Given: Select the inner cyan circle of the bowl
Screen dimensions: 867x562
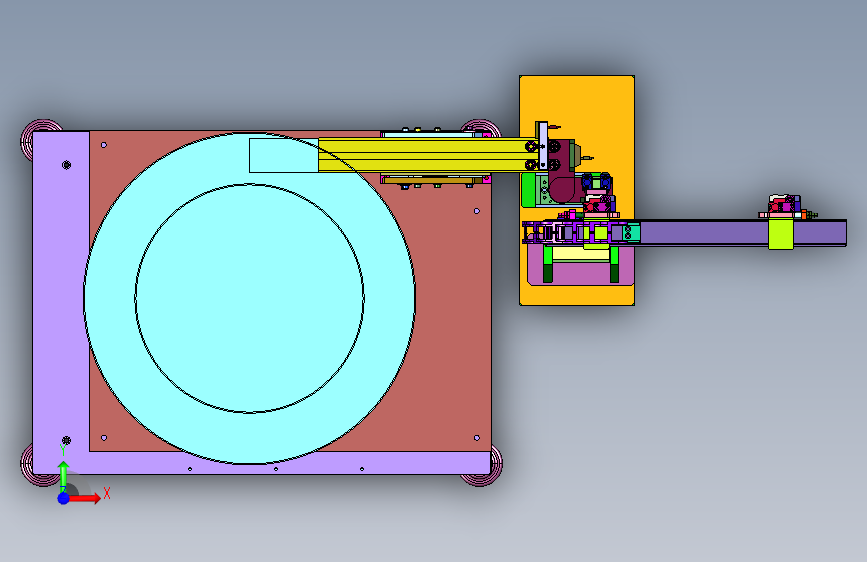Looking at the screenshot, I should (x=249, y=299).
